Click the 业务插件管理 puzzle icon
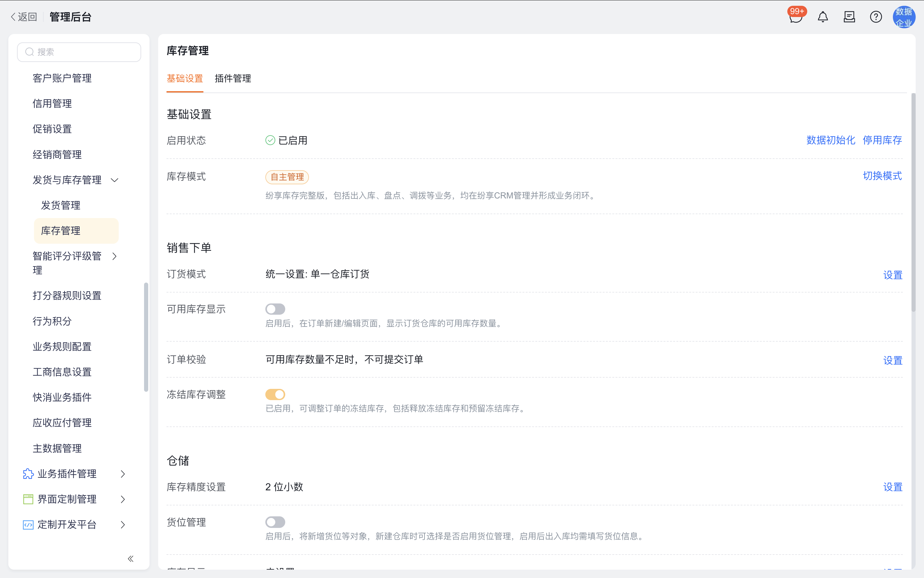The height and width of the screenshot is (578, 924). [x=28, y=474]
